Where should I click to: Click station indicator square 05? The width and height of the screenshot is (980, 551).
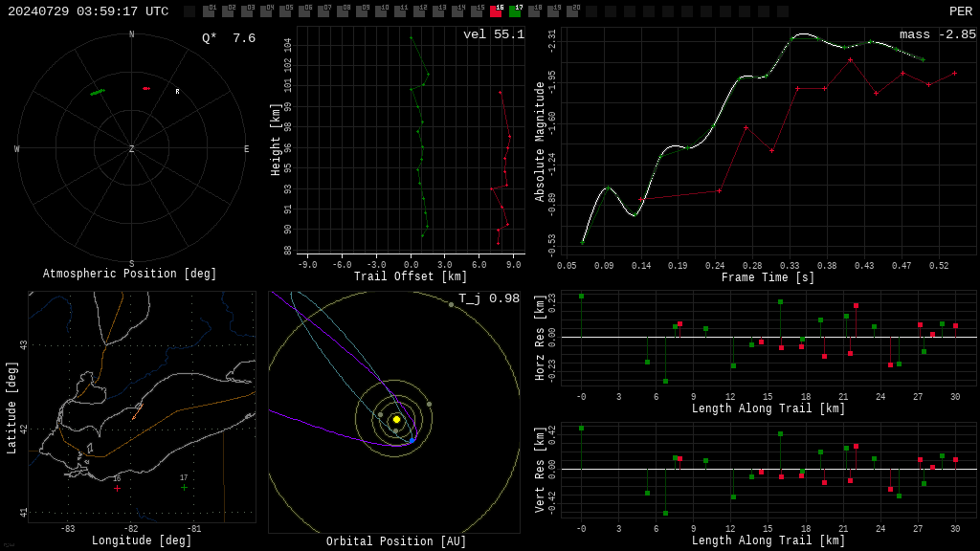click(285, 11)
